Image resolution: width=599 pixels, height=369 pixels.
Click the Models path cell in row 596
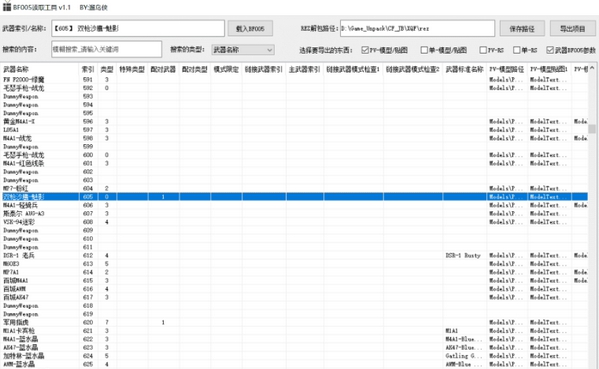506,121
